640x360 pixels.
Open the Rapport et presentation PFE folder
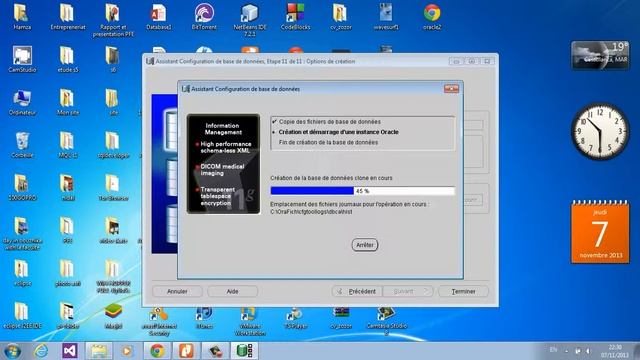pyautogui.click(x=113, y=20)
